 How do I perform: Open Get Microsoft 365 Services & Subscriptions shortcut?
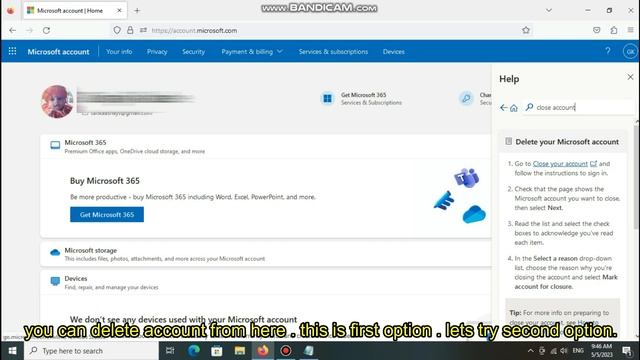[x=361, y=99]
